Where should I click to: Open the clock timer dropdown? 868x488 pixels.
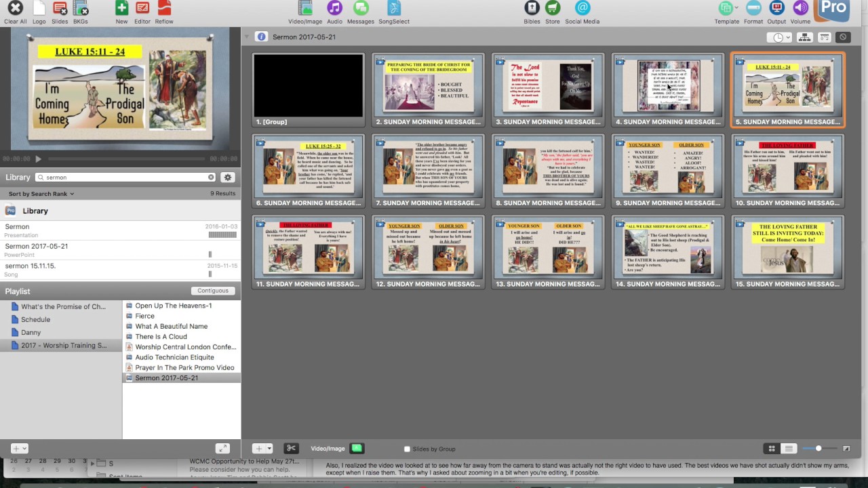[x=779, y=37]
